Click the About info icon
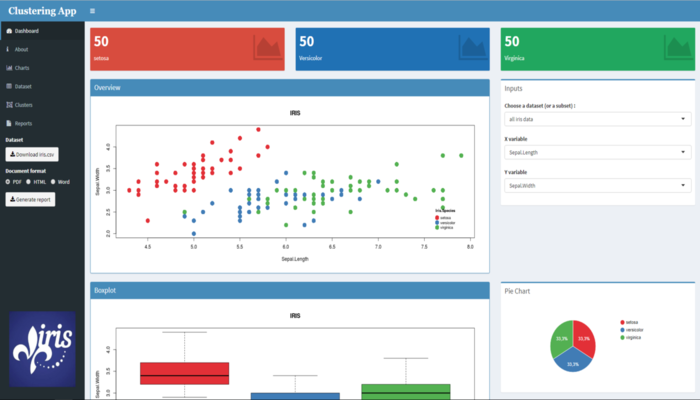The width and height of the screenshot is (700, 400). (9, 49)
